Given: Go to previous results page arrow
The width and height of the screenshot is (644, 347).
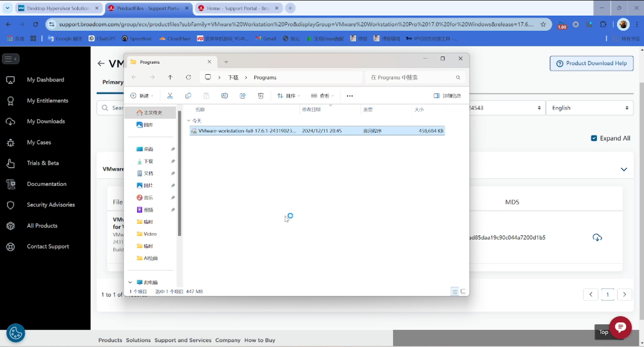Looking at the screenshot, I should coord(591,294).
